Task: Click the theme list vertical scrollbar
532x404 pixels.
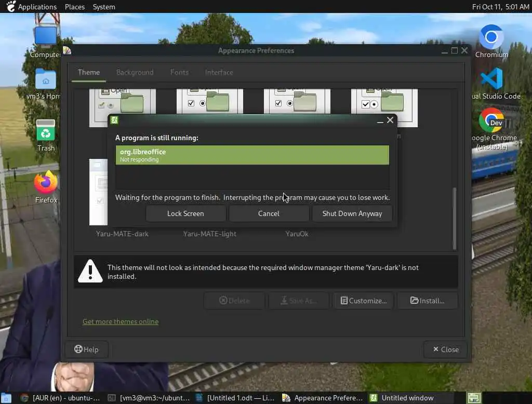Action: [454, 219]
